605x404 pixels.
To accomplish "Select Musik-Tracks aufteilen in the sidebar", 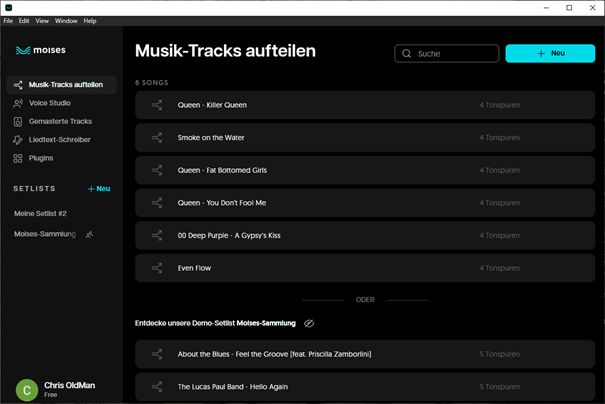I will [x=62, y=85].
